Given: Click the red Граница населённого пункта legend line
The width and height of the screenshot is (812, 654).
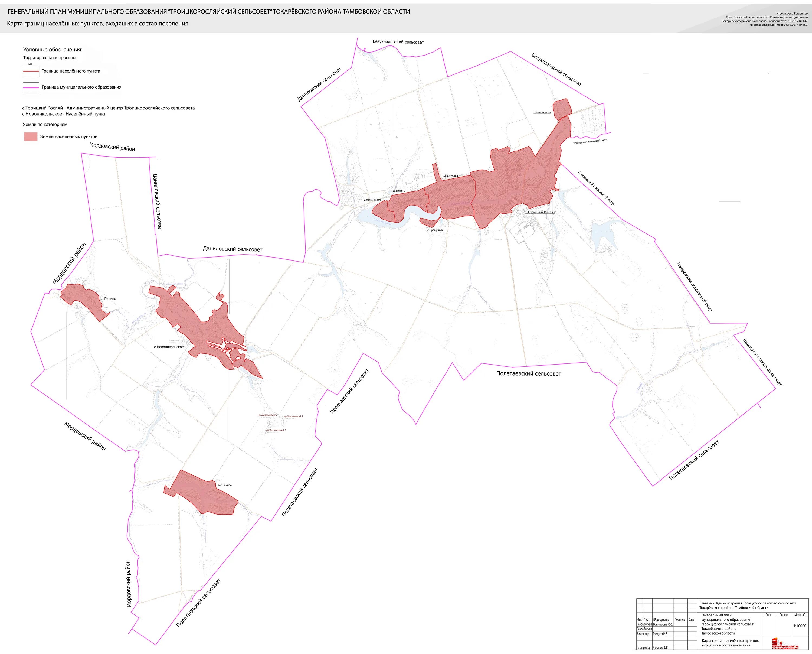Looking at the screenshot, I should (31, 71).
